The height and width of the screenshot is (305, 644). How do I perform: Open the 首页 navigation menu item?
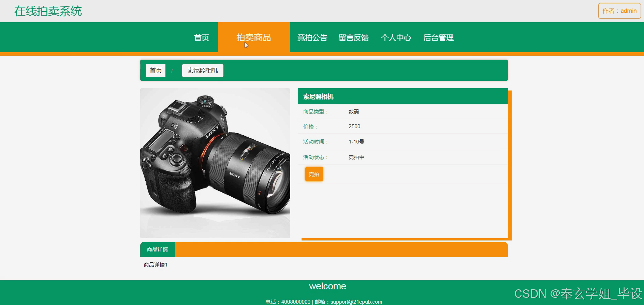pos(201,37)
